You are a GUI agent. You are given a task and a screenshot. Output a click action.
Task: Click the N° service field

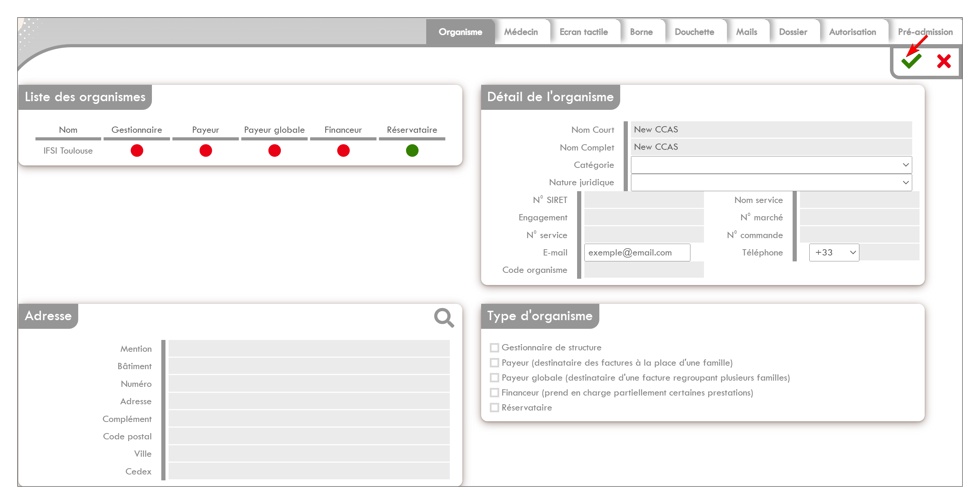point(644,235)
